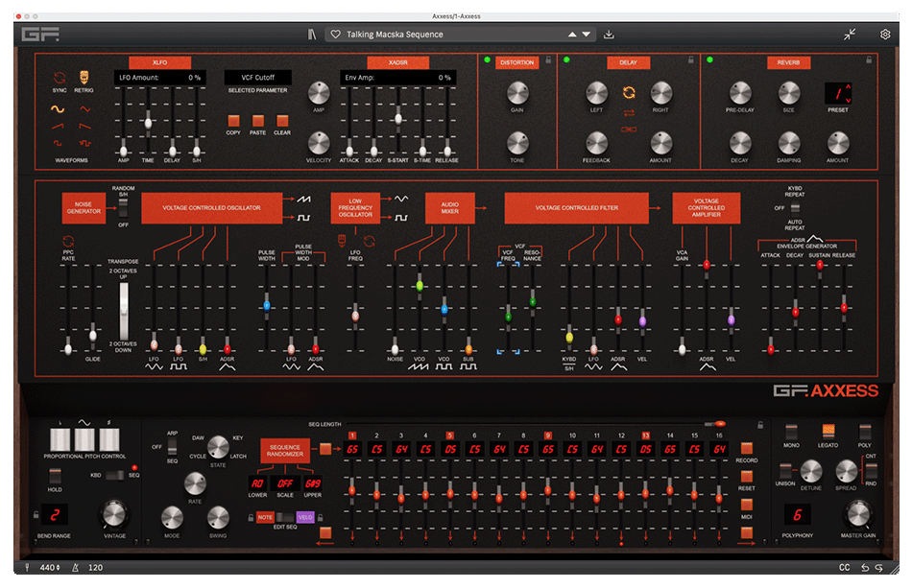This screenshot has height=588, width=912.
Task: Click the sync icon above PPC Rate
Action: (x=68, y=241)
